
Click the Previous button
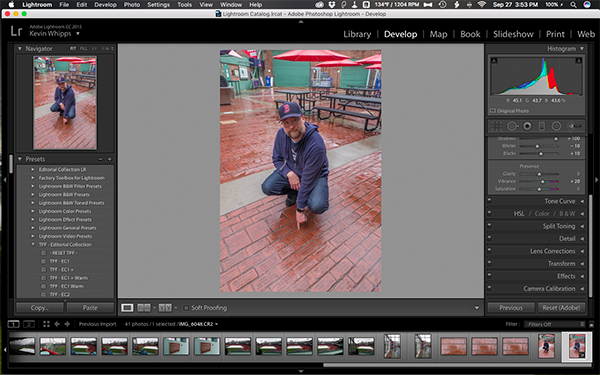tap(511, 308)
